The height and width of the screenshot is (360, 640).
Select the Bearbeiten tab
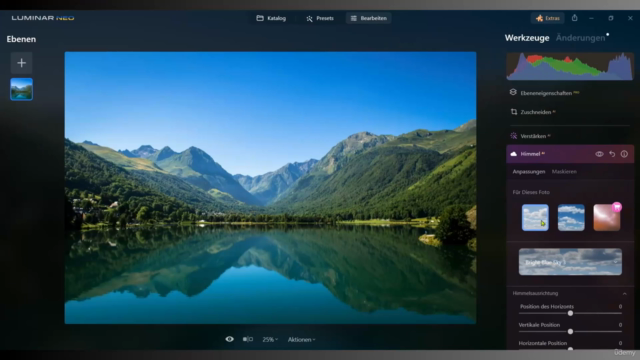coord(369,18)
